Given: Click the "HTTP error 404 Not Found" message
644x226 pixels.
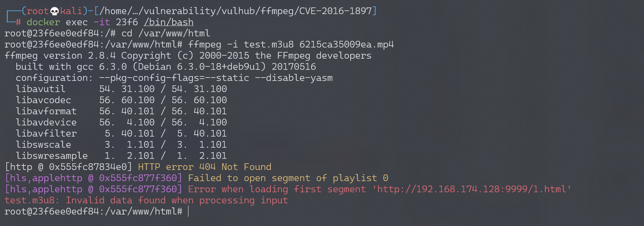Looking at the screenshot, I should coord(204,167).
